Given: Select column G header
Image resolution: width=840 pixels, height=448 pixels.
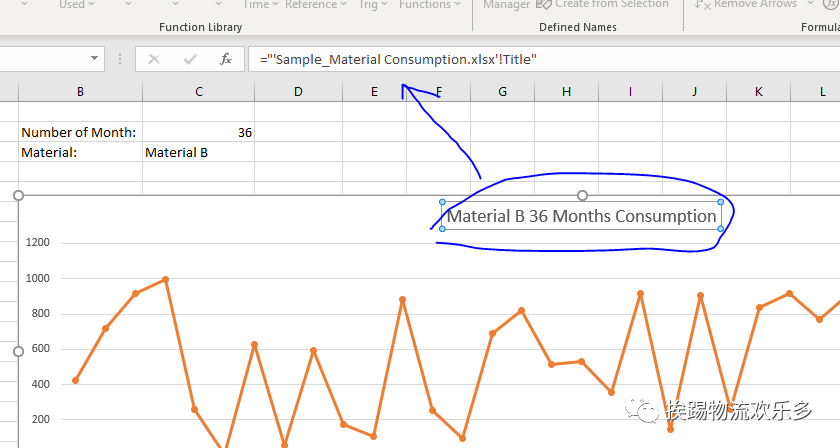Looking at the screenshot, I should [502, 92].
